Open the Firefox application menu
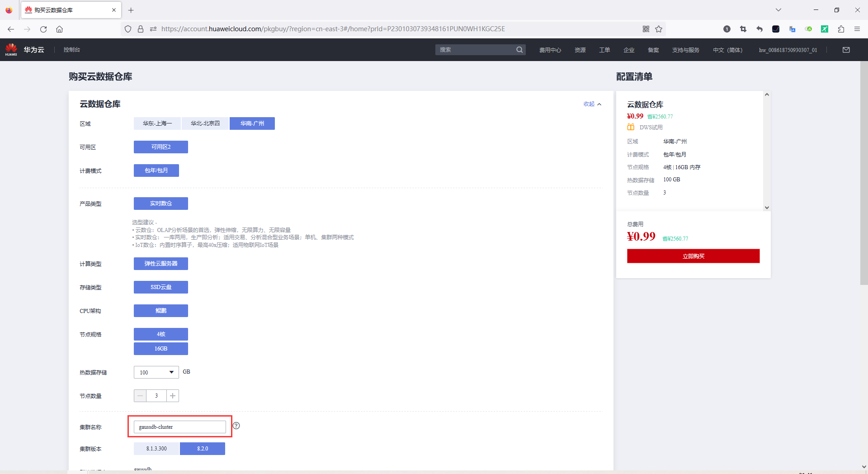 click(x=857, y=29)
